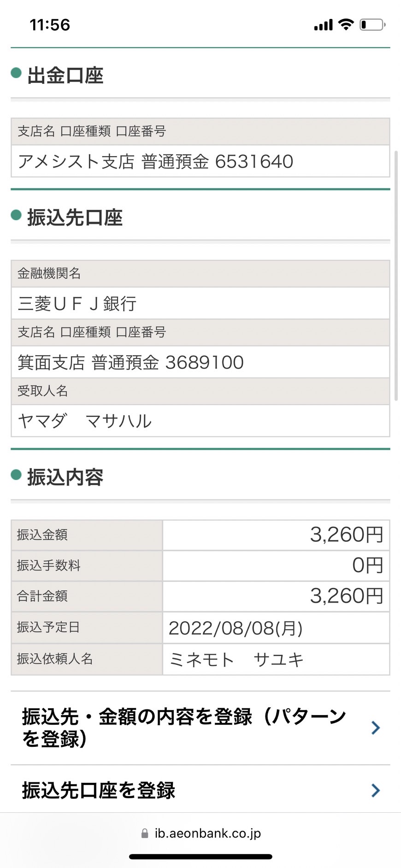
Task: Tap green bullet beside 出金口座 heading
Action: 16,73
